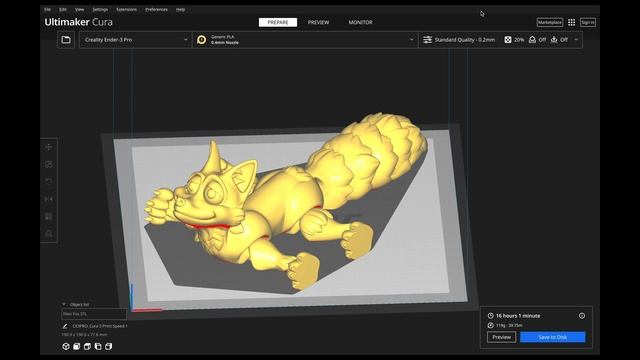Click the job name CE3PRO print text

click(100, 326)
